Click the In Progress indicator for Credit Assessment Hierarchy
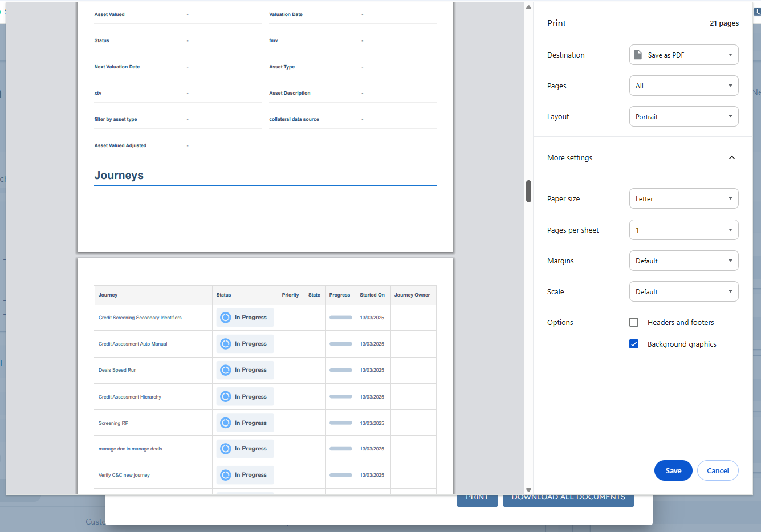The width and height of the screenshot is (761, 532). pyautogui.click(x=226, y=396)
